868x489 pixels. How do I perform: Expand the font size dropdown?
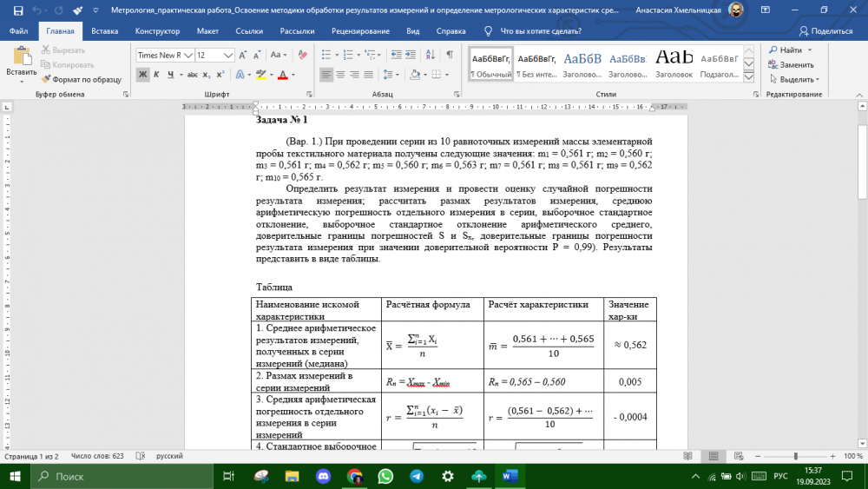coord(227,55)
